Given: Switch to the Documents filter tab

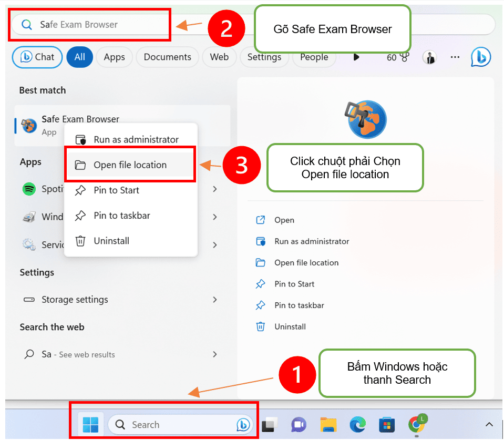Looking at the screenshot, I should point(167,57).
